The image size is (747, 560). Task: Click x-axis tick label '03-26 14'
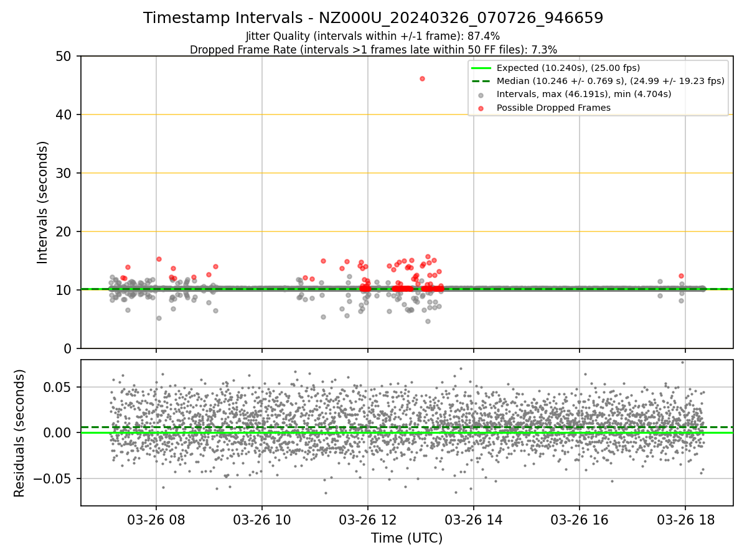[x=474, y=520]
